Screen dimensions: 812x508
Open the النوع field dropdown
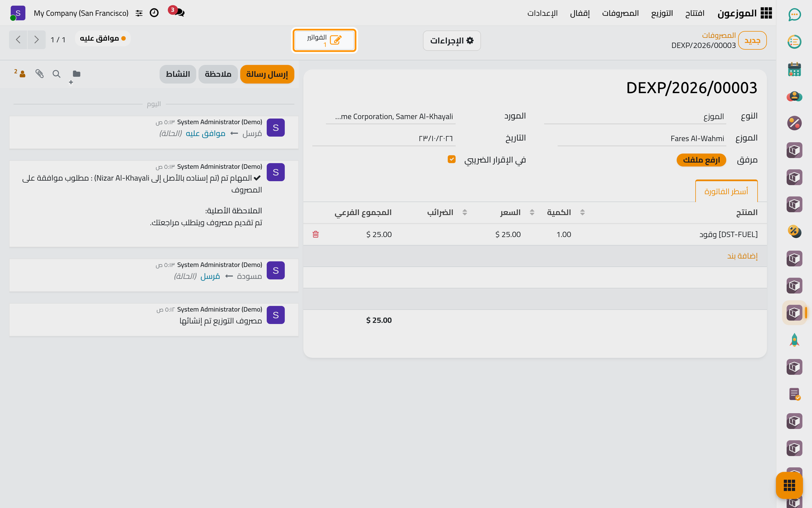[635, 116]
